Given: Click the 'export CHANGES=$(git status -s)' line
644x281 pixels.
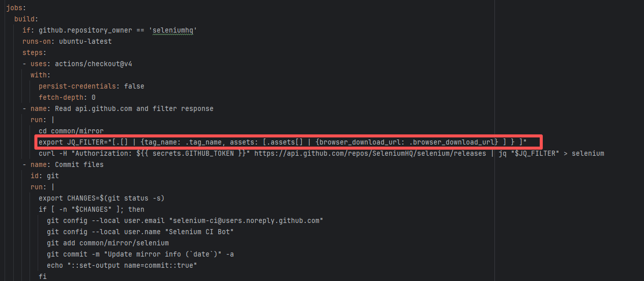Looking at the screenshot, I should coord(101,198).
